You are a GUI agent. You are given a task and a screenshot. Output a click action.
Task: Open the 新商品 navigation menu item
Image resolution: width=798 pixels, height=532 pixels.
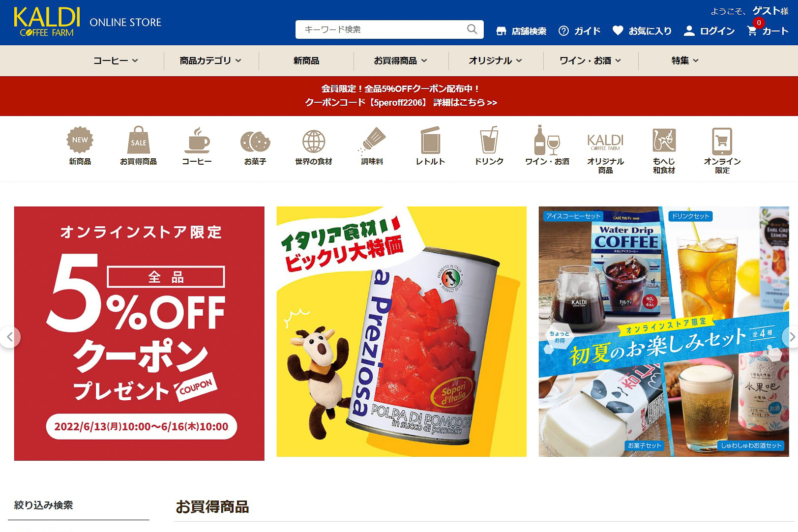306,60
